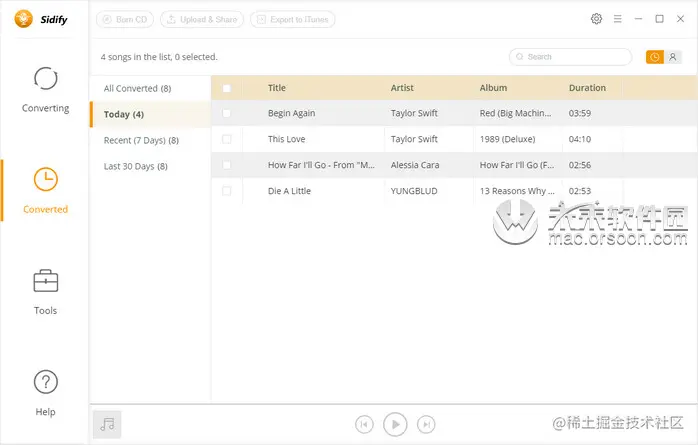Click the artist cell "YUNGBLUD"
The image size is (698, 445).
pyautogui.click(x=414, y=191)
